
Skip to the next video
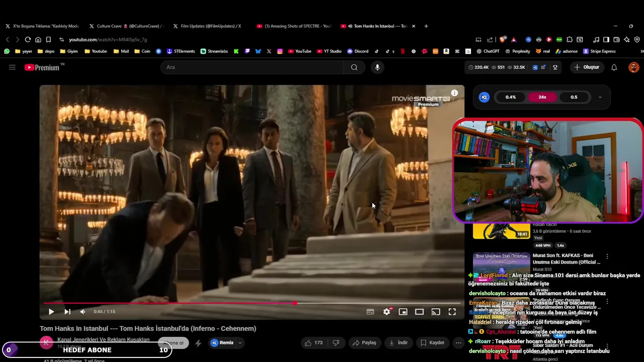point(67,312)
